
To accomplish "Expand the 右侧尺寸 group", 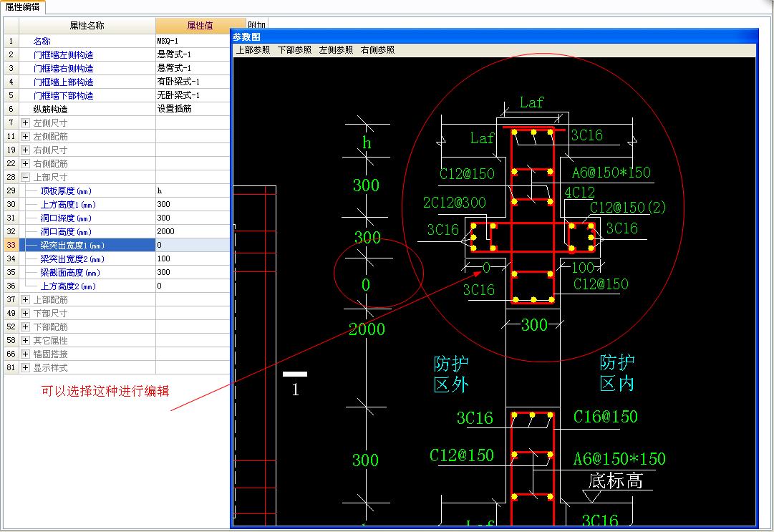I will [x=25, y=150].
